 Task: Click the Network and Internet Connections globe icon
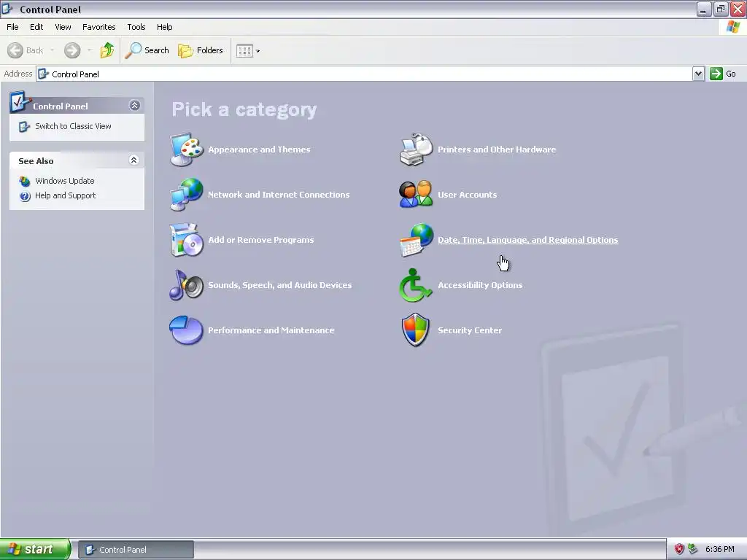pyautogui.click(x=187, y=194)
